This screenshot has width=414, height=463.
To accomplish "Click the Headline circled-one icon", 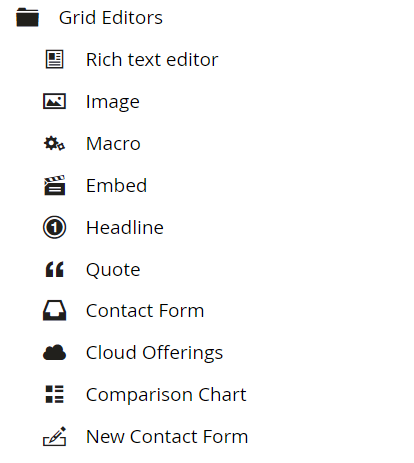I will [x=54, y=227].
